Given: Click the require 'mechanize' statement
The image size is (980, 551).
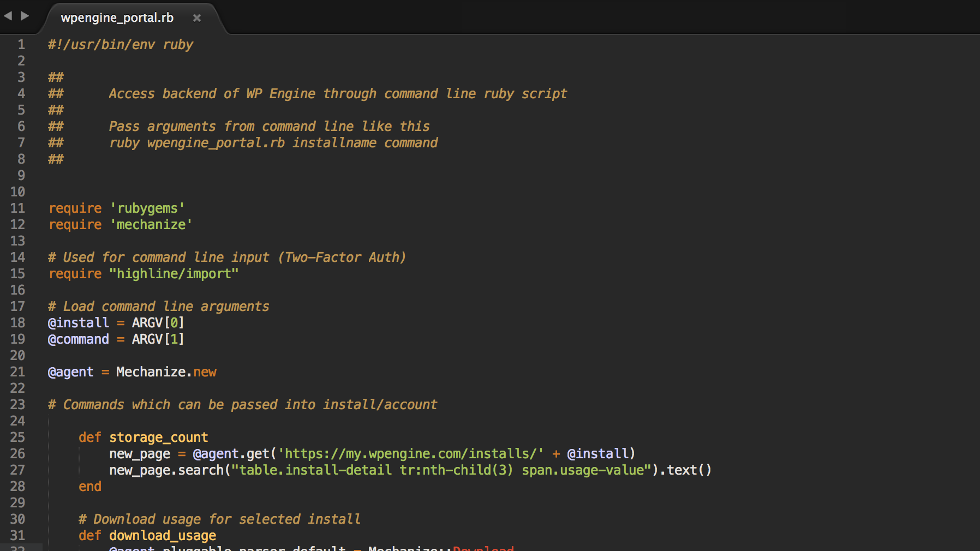Looking at the screenshot, I should click(119, 224).
